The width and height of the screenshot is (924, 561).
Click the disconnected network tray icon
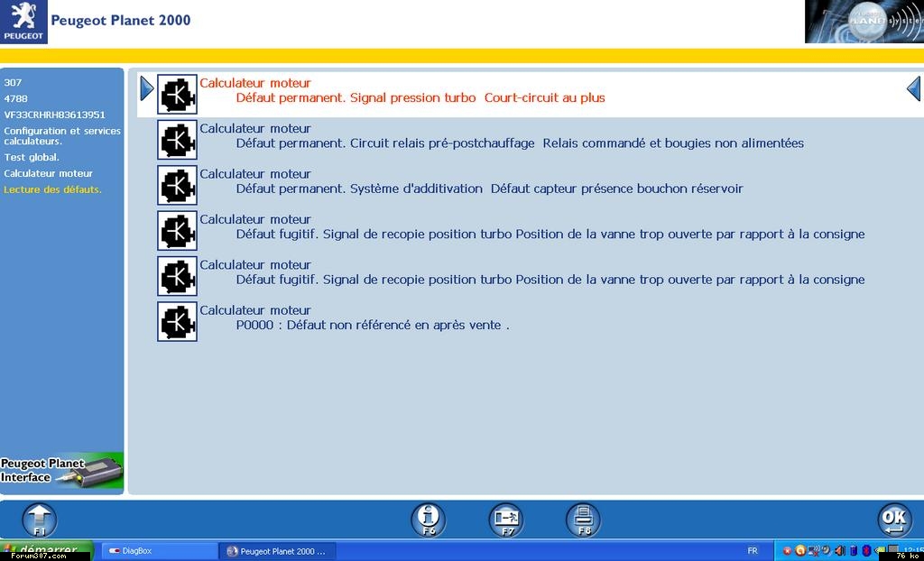813,551
